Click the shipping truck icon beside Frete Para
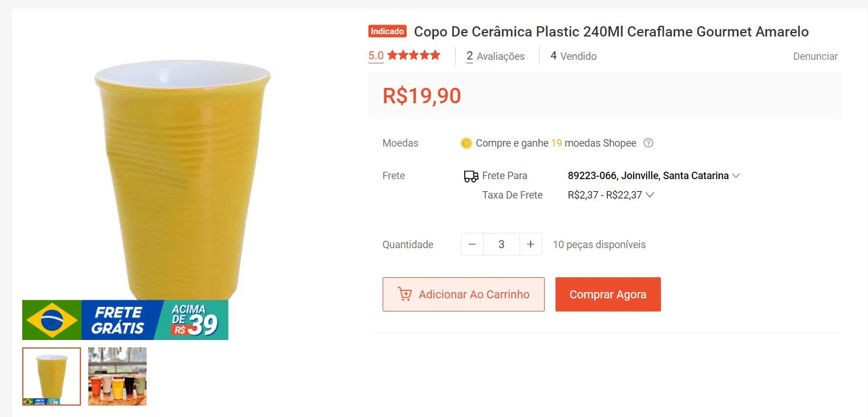Screen dimensions: 868x417 [x=470, y=176]
